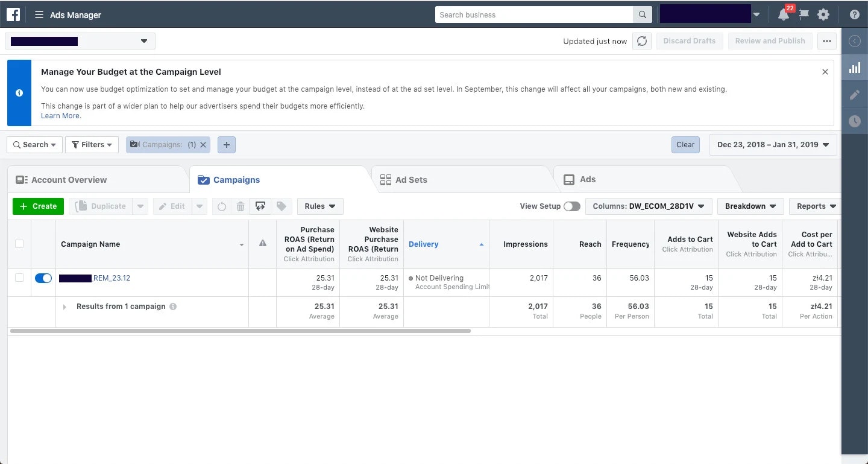Remove the Campaigns (1) filter chip

pyautogui.click(x=203, y=145)
